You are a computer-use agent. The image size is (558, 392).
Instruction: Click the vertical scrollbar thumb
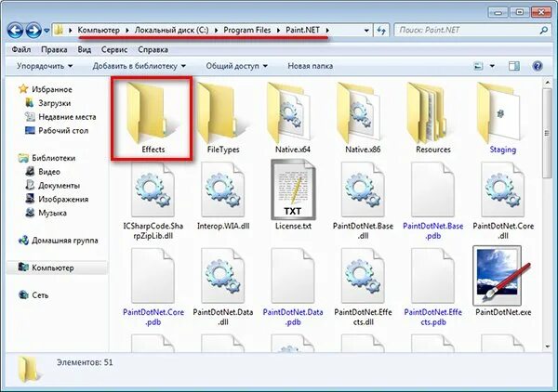coord(548,134)
